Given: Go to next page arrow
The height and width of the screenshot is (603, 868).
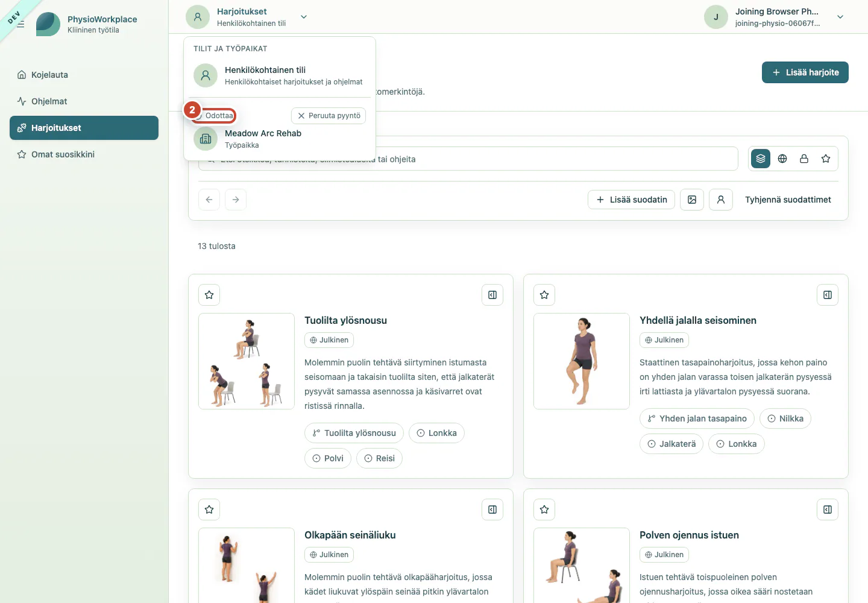Looking at the screenshot, I should pos(236,200).
